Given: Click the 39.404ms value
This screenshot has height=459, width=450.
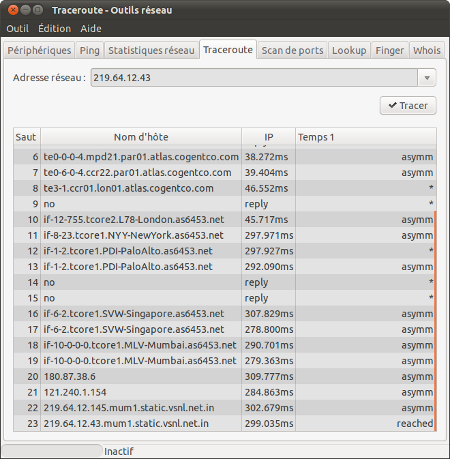Looking at the screenshot, I should coord(266,172).
